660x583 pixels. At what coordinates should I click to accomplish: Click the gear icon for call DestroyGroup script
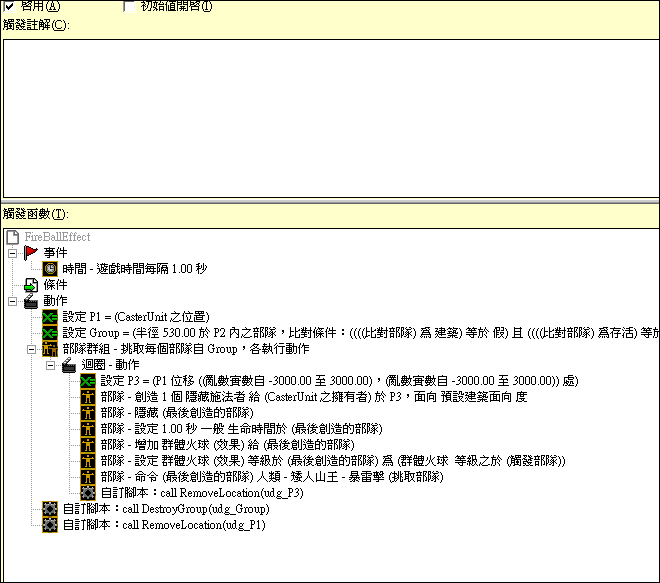coord(49,508)
